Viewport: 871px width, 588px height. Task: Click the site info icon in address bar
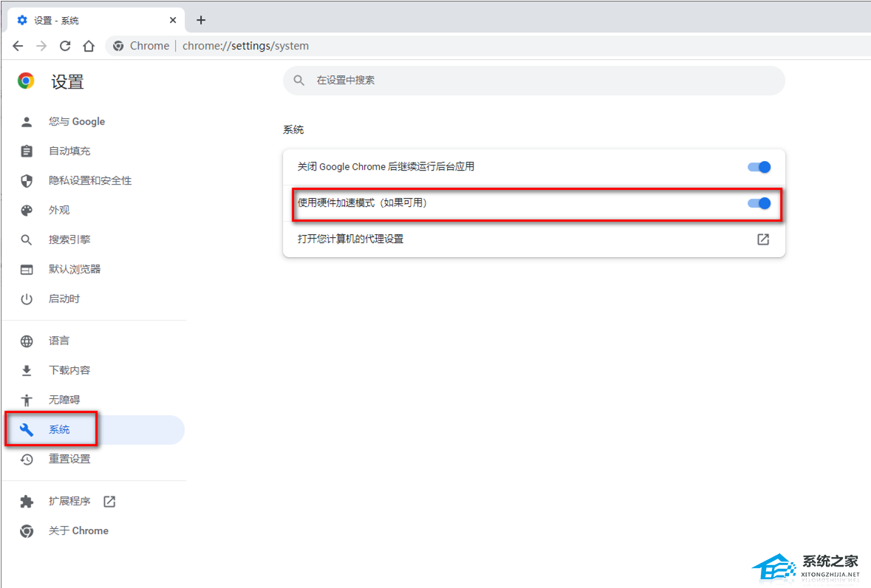(118, 46)
